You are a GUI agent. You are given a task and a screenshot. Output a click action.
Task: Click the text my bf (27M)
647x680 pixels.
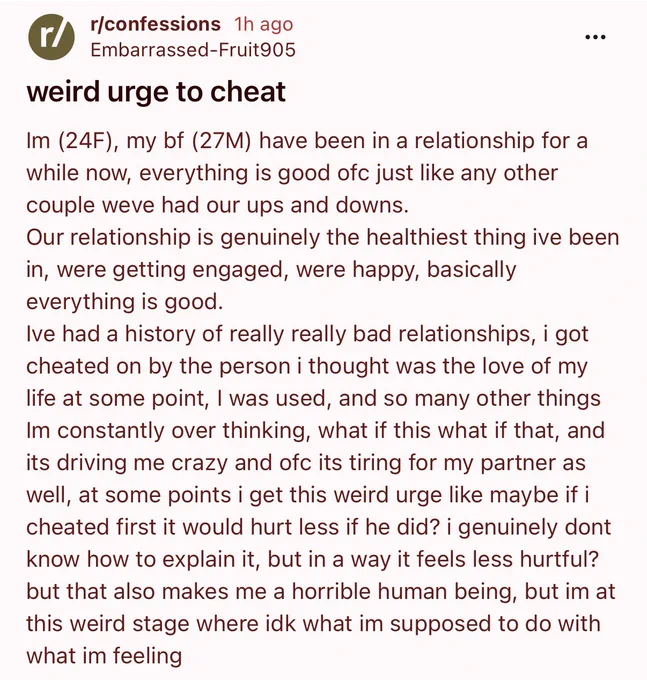189,141
